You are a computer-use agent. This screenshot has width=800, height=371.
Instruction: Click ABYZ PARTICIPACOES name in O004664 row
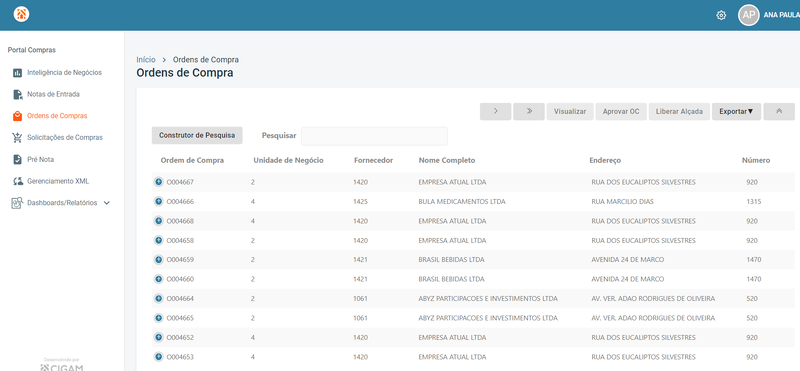point(488,299)
